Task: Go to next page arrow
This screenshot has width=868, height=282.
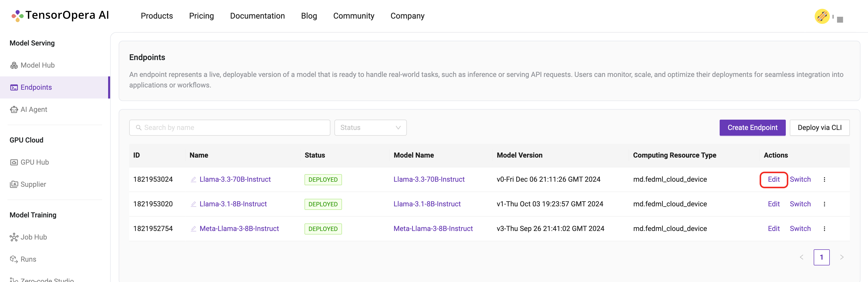Action: click(842, 257)
